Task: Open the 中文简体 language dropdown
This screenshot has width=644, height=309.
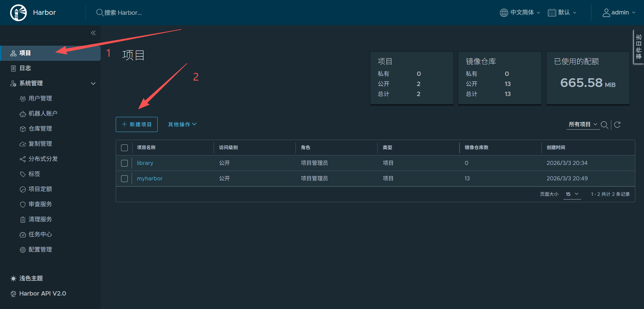Action: coord(520,12)
